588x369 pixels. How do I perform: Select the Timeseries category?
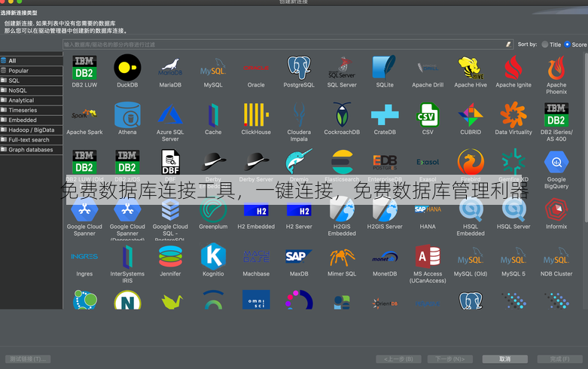32,110
